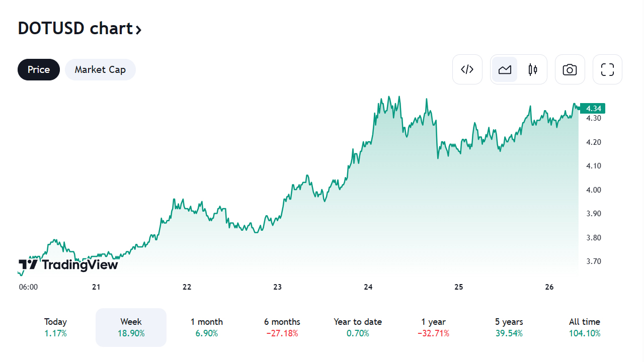Viewport: 644px width, 362px height.
Task: Click the chevron next to DOTUSD chart
Action: point(138,30)
